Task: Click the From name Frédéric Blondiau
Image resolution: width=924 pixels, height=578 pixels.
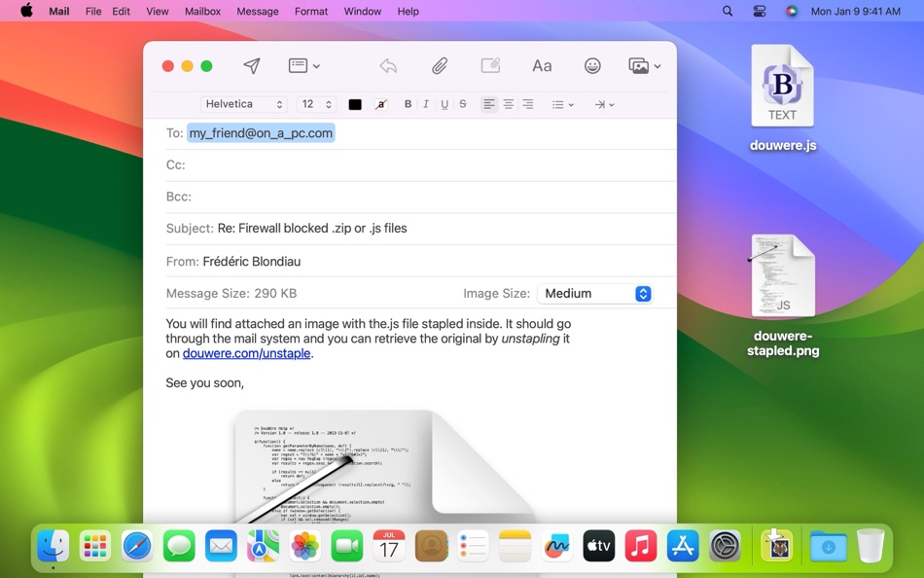Action: pos(252,262)
